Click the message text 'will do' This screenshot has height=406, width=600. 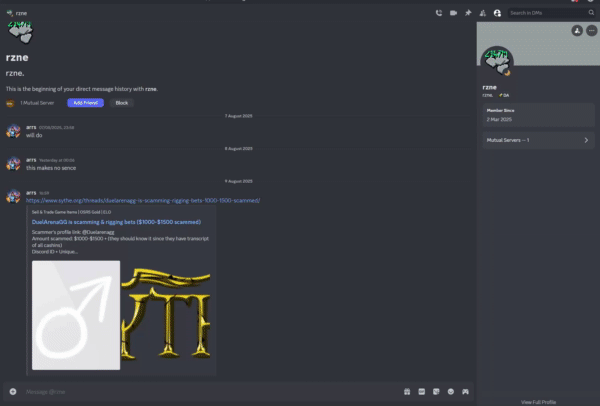(x=34, y=135)
